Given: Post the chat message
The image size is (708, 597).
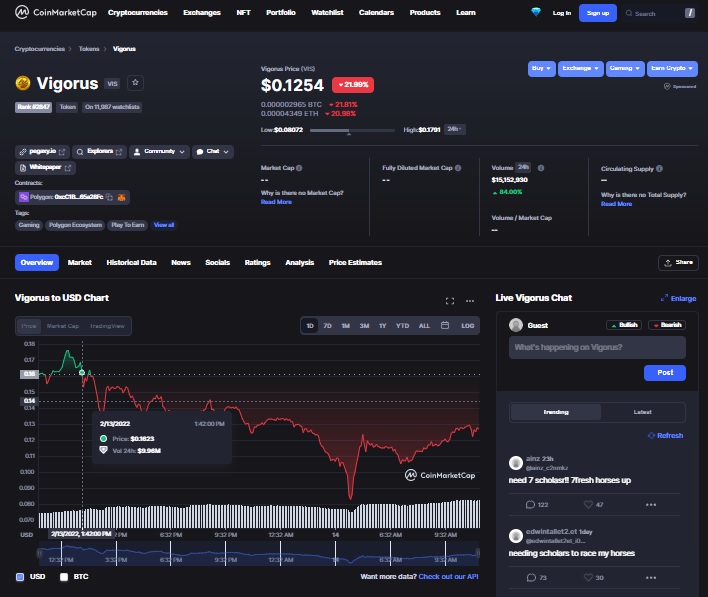Looking at the screenshot, I should pos(665,373).
